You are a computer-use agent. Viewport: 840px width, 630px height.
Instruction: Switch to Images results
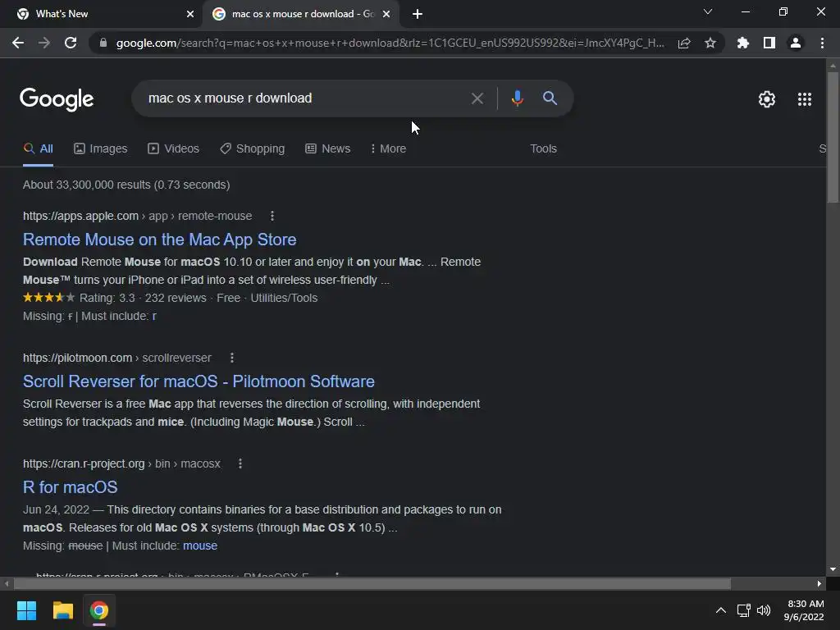tap(101, 149)
